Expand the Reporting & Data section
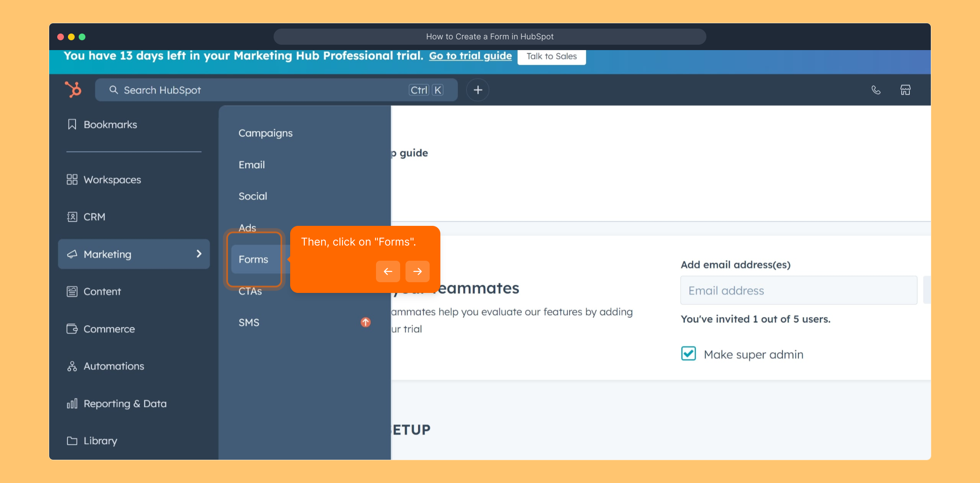The width and height of the screenshot is (980, 483). [125, 403]
